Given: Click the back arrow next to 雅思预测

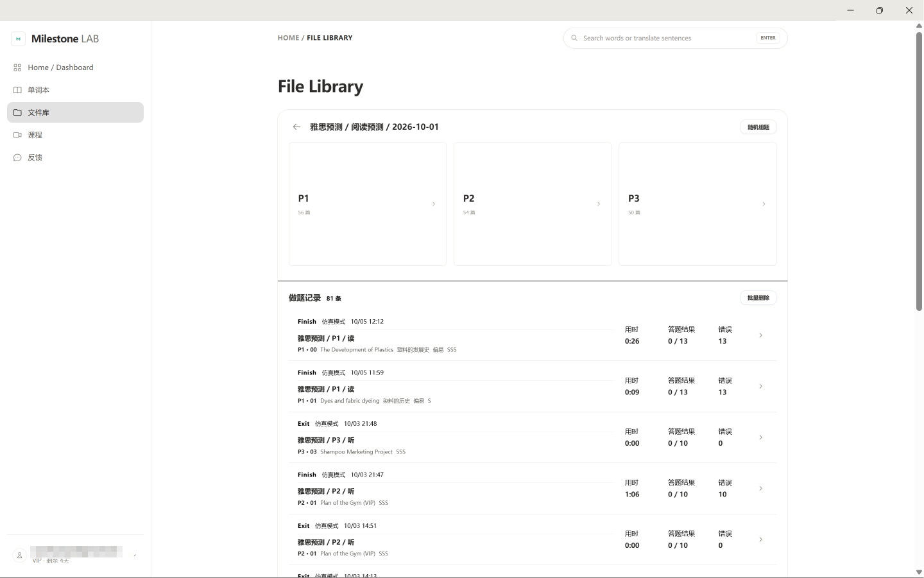Looking at the screenshot, I should coord(296,127).
